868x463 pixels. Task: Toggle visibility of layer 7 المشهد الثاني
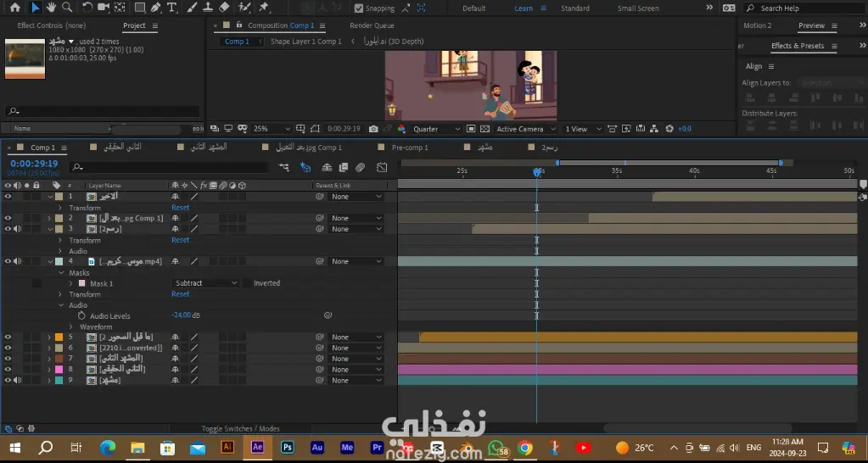click(8, 359)
